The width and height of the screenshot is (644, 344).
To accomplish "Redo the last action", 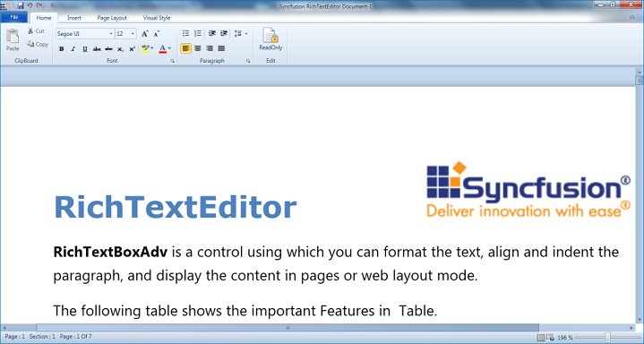I will 39,5.
